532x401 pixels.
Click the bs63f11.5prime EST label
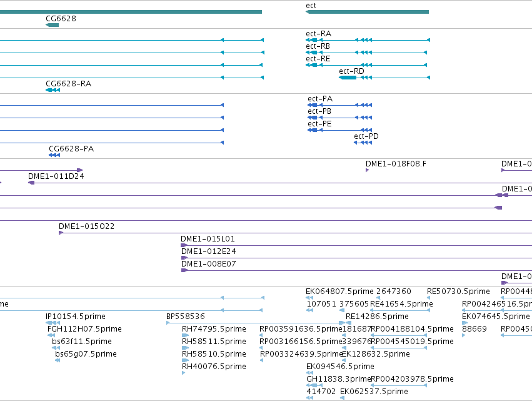pos(82,342)
